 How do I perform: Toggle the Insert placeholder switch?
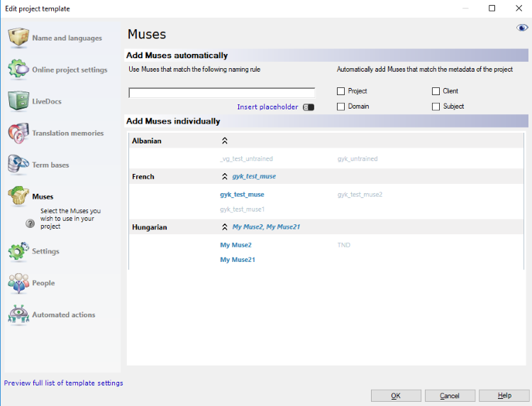point(308,107)
